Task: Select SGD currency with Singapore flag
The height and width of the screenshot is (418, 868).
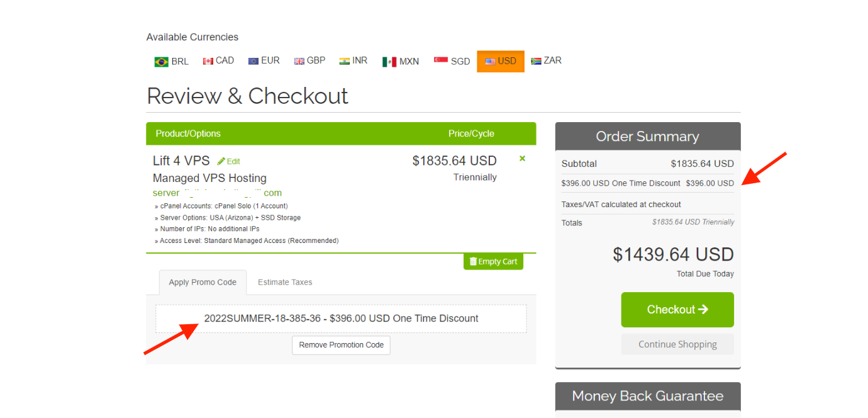Action: point(452,61)
